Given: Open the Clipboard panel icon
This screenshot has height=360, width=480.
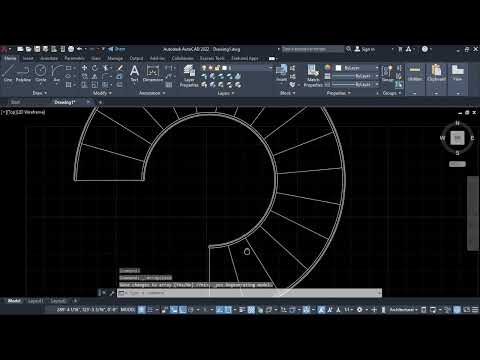Looking at the screenshot, I should [x=436, y=73].
